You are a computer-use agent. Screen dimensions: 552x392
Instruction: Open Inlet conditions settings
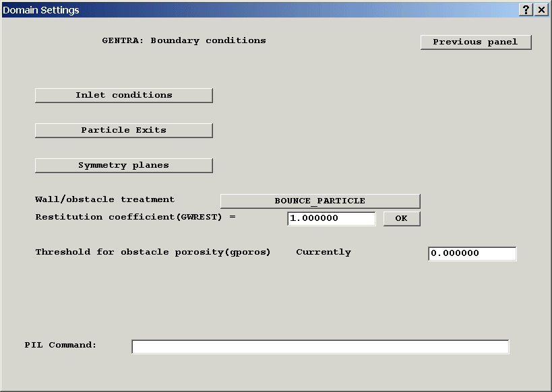(123, 95)
